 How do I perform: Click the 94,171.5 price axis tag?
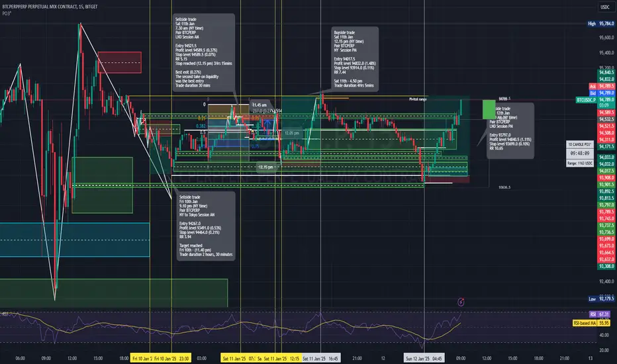coord(606,147)
